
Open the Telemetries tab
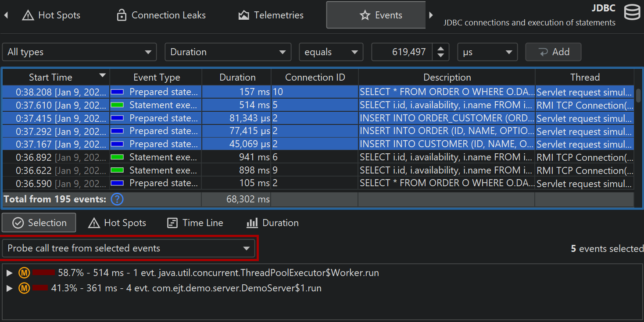tap(271, 15)
